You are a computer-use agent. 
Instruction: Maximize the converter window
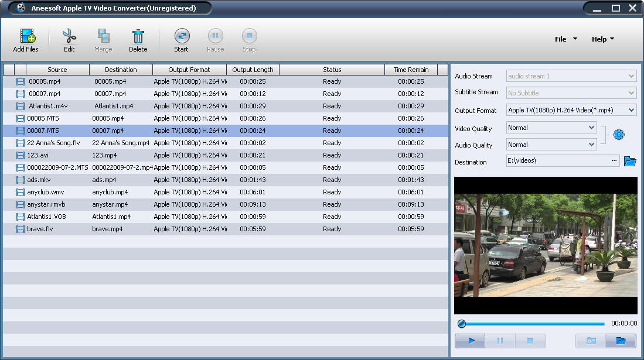click(x=615, y=8)
